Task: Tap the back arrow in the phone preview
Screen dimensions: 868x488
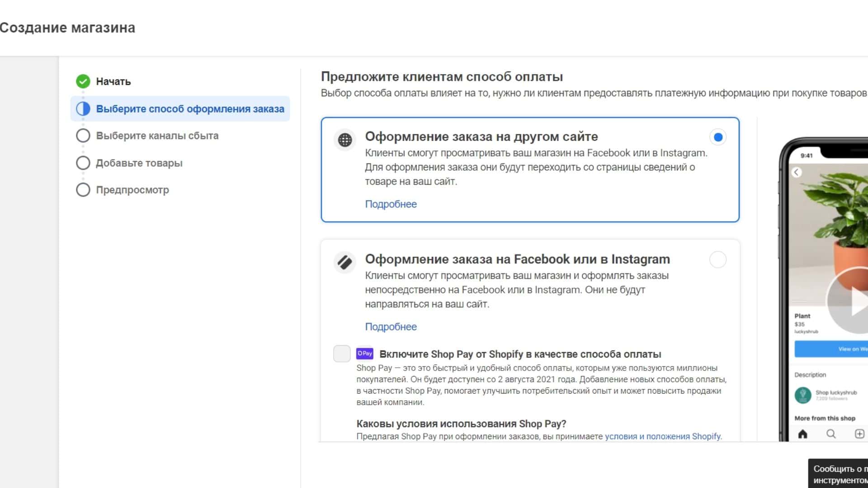Action: [797, 172]
